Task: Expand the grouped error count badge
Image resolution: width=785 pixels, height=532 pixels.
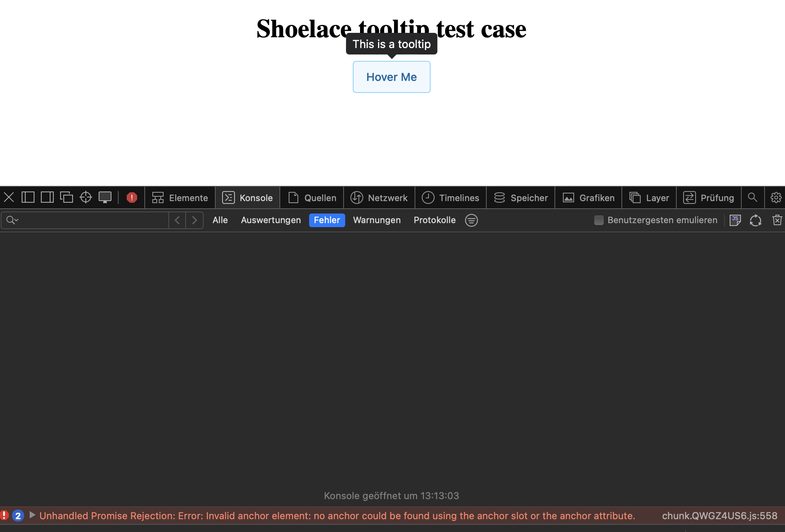Action: 18,516
